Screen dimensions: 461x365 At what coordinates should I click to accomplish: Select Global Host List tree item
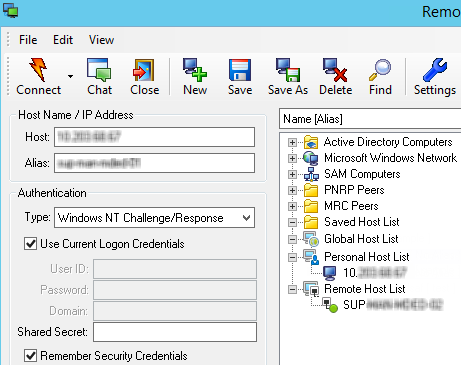(361, 239)
